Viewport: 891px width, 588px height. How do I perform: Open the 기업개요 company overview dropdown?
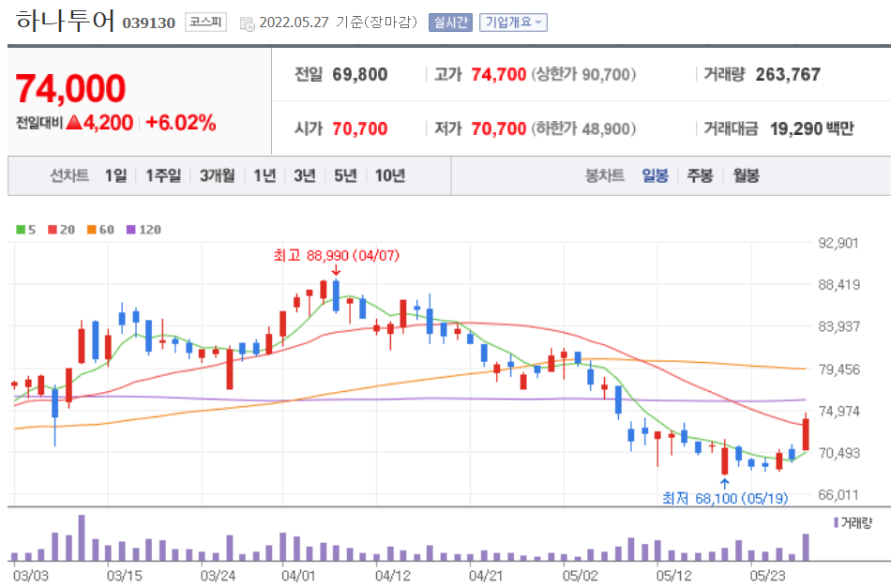coord(513,23)
